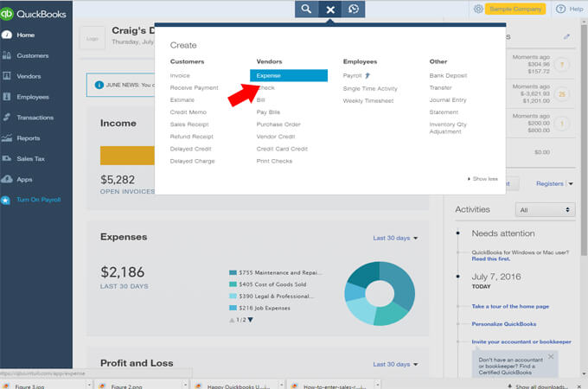
Task: Open the search magnifier tool
Action: coord(306,9)
